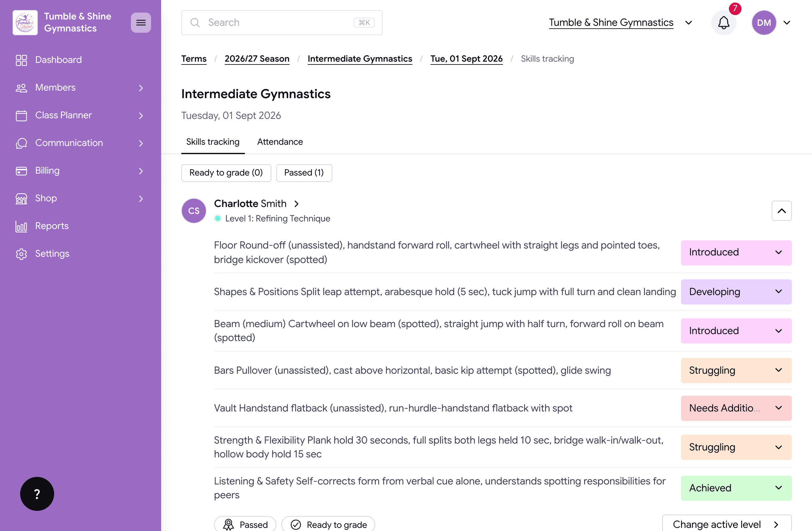812x531 pixels.
Task: Click the Dashboard grid icon
Action: 21,60
